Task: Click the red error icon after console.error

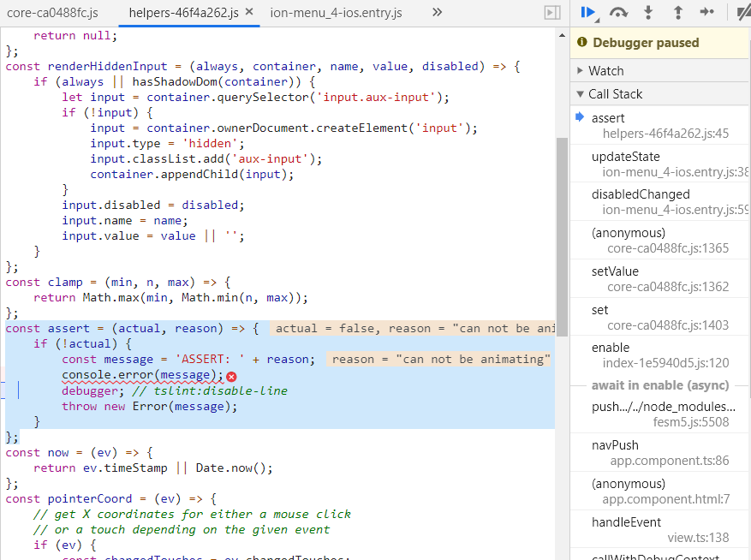Action: click(231, 377)
